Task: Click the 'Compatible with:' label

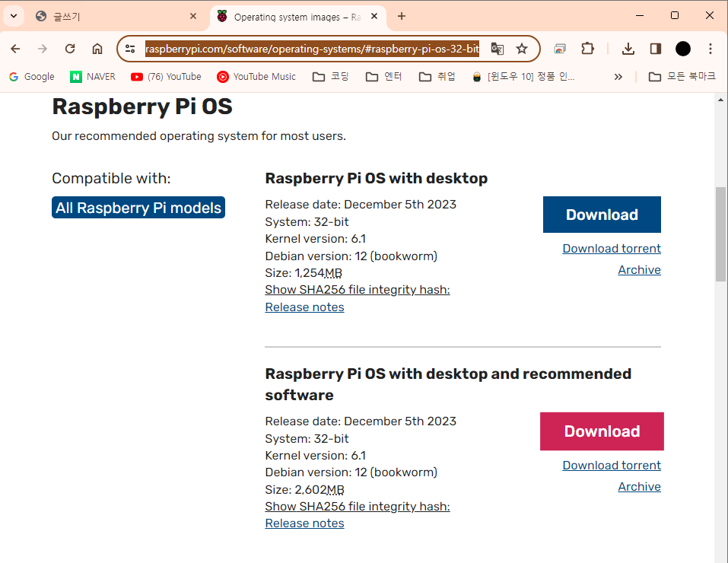Action: click(111, 178)
